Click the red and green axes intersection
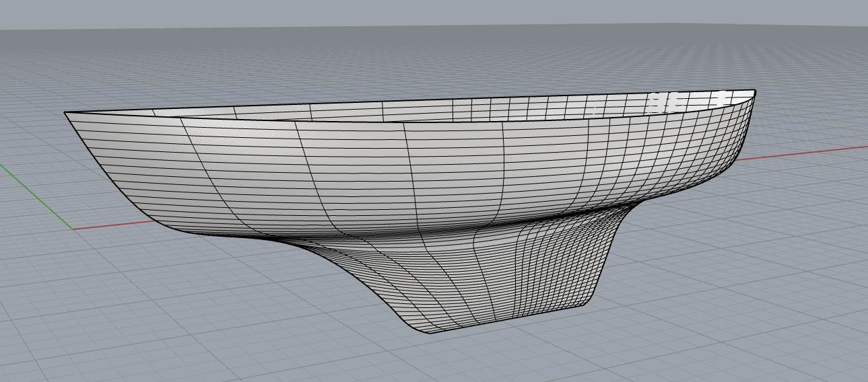The height and width of the screenshot is (382, 868). [x=73, y=229]
